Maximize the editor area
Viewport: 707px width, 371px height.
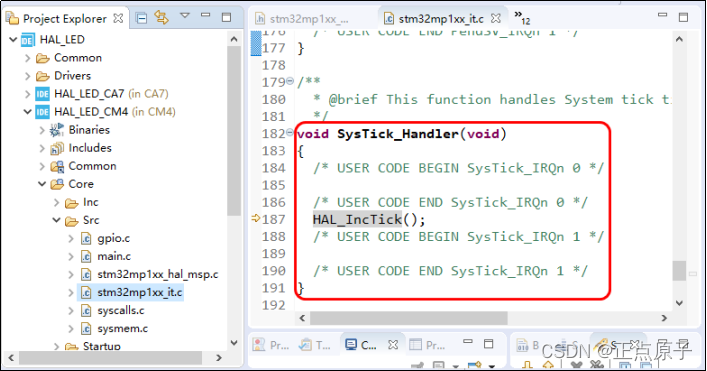pos(683,17)
